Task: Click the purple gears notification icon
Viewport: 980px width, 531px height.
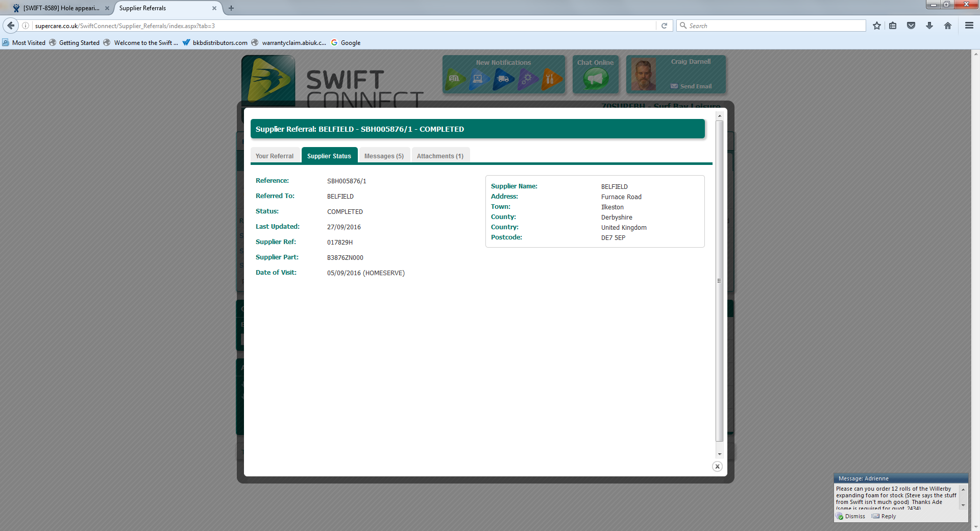Action: [528, 79]
